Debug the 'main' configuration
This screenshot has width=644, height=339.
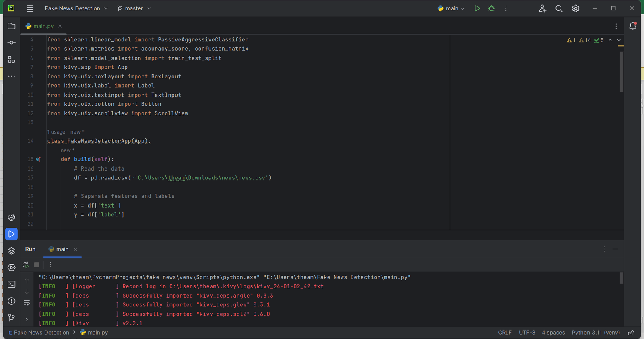491,8
